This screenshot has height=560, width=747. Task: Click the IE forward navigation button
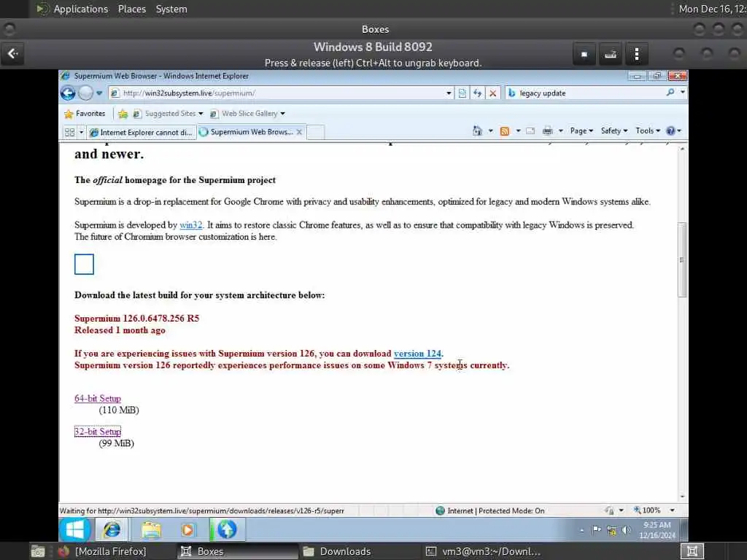tap(86, 93)
